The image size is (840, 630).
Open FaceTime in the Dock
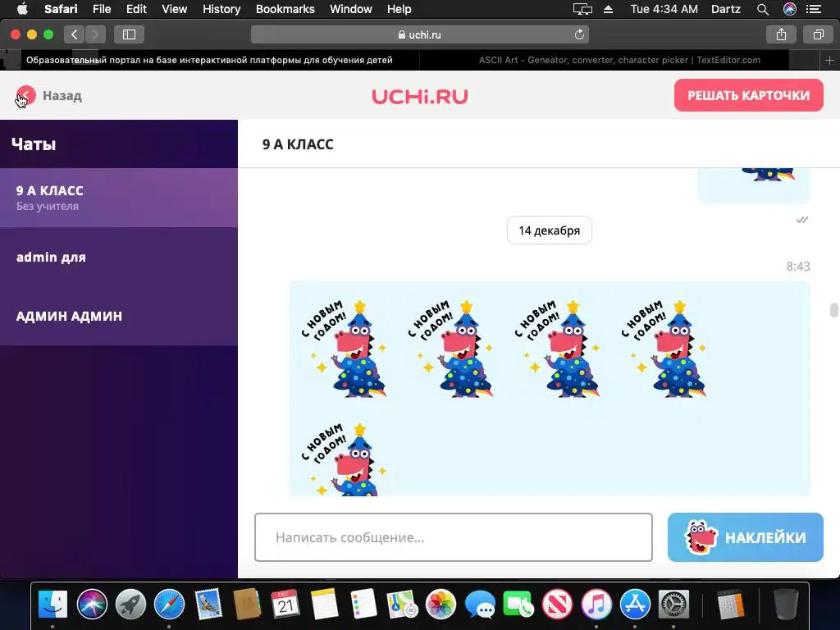coord(518,605)
